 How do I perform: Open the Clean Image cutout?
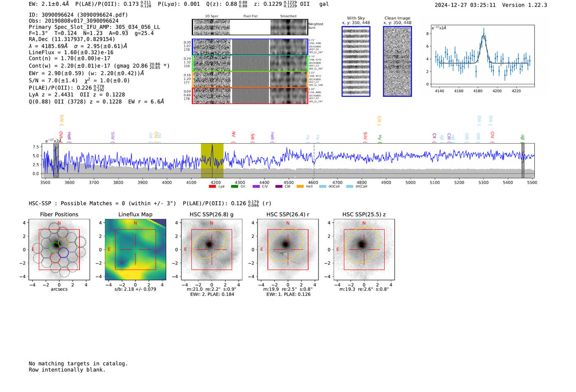[397, 61]
